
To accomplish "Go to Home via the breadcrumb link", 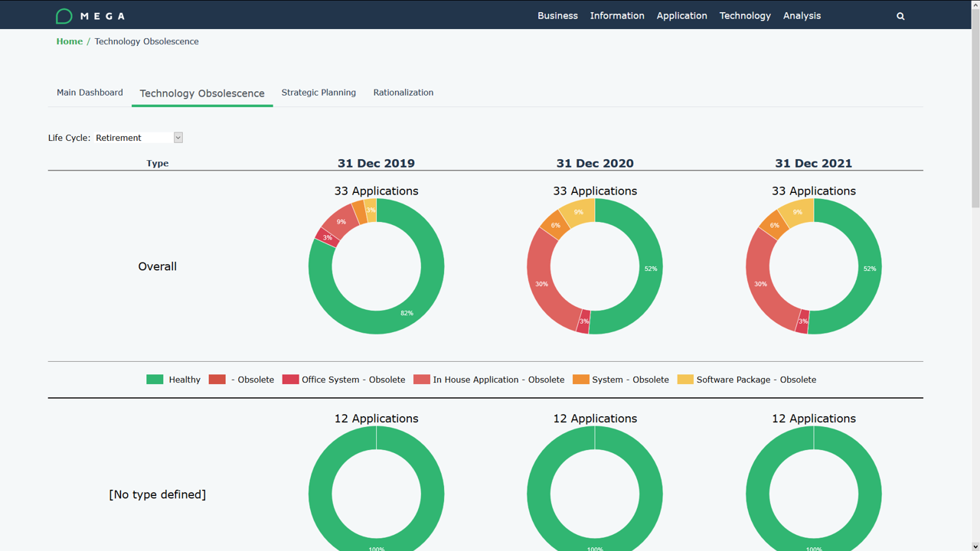I will tap(69, 41).
